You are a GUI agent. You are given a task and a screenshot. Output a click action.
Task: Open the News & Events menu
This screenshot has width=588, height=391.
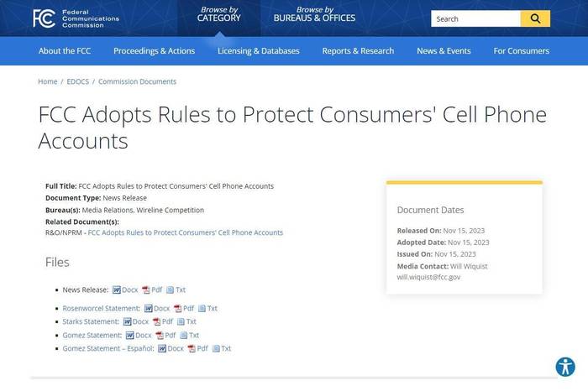[444, 51]
